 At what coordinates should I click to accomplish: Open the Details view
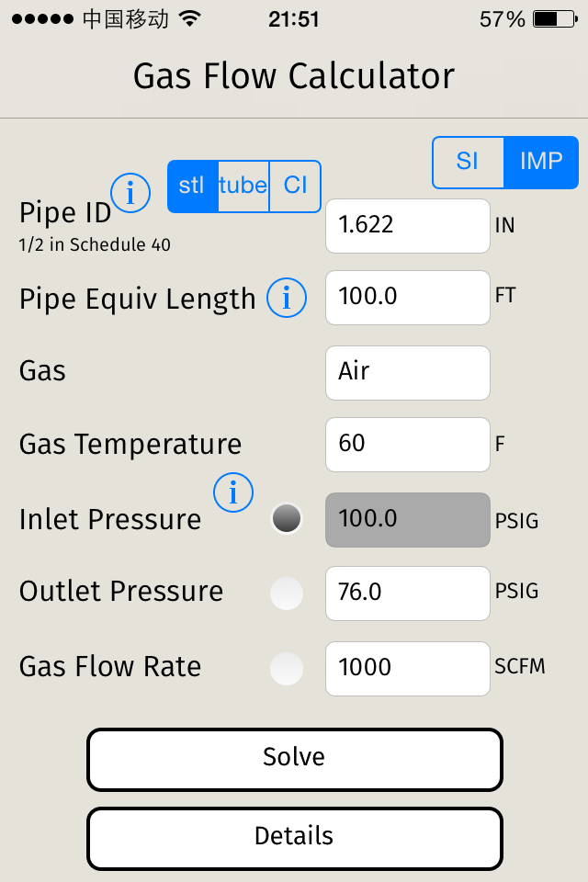295,837
